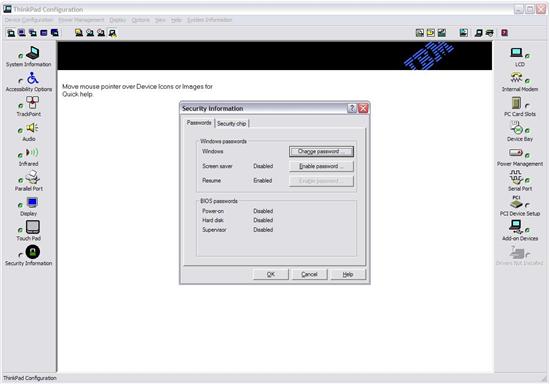Close the Security Information dialog
The image size is (550, 384).
click(x=363, y=108)
